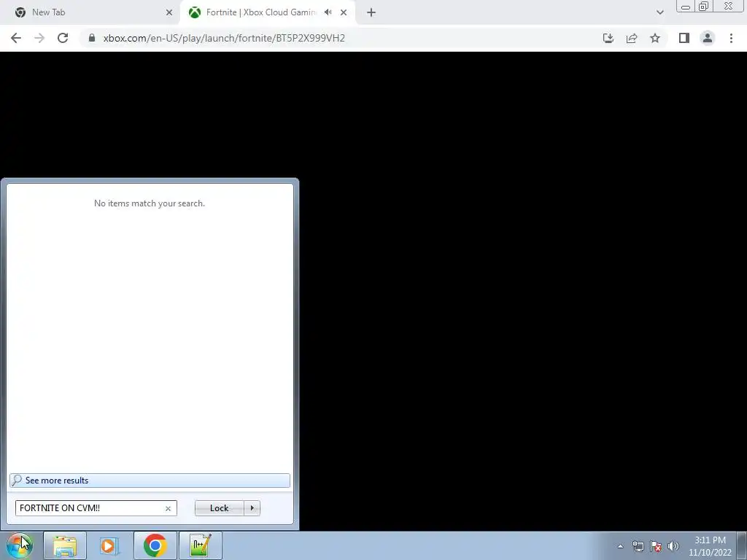Share this page using the share icon

(632, 38)
